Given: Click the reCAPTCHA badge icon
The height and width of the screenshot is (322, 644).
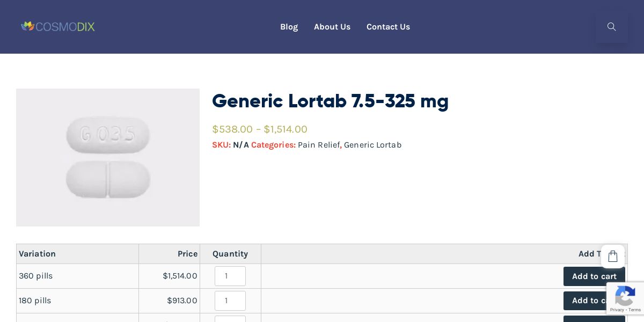Looking at the screenshot, I should click(625, 296).
